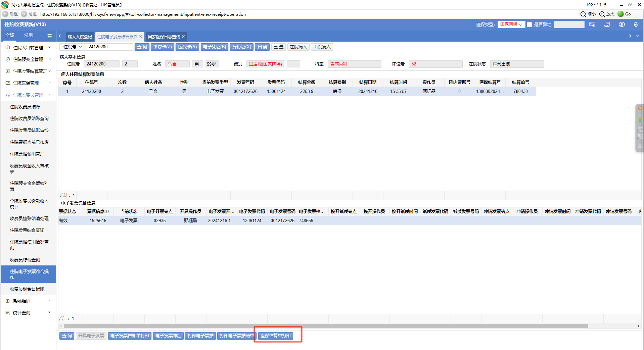
Task: Click the horizontal scrollbar of invoice table
Action: (326, 326)
